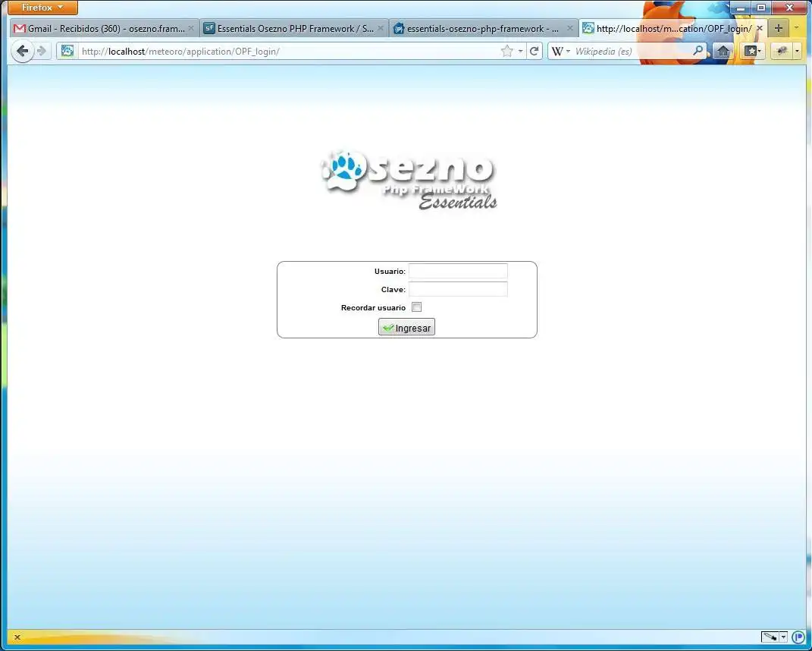The image size is (812, 651).
Task: Open a new tab with plus button
Action: 779,28
